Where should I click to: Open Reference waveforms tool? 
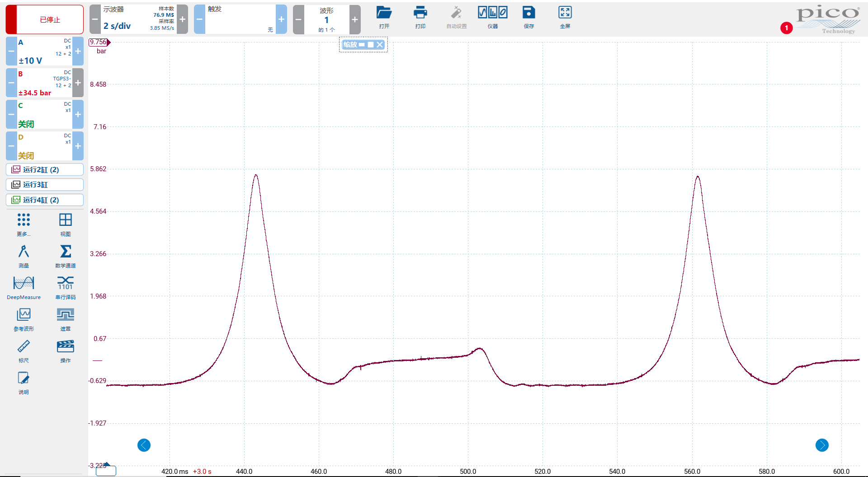point(24,319)
